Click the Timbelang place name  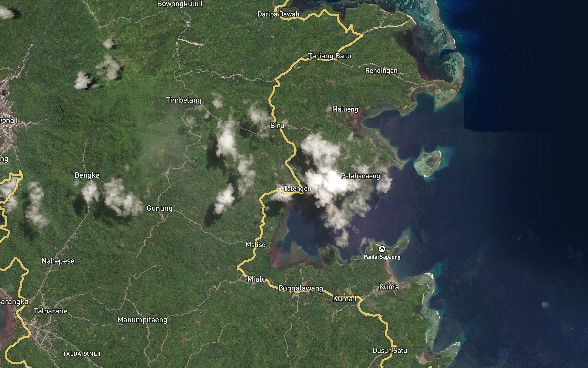[x=184, y=100]
